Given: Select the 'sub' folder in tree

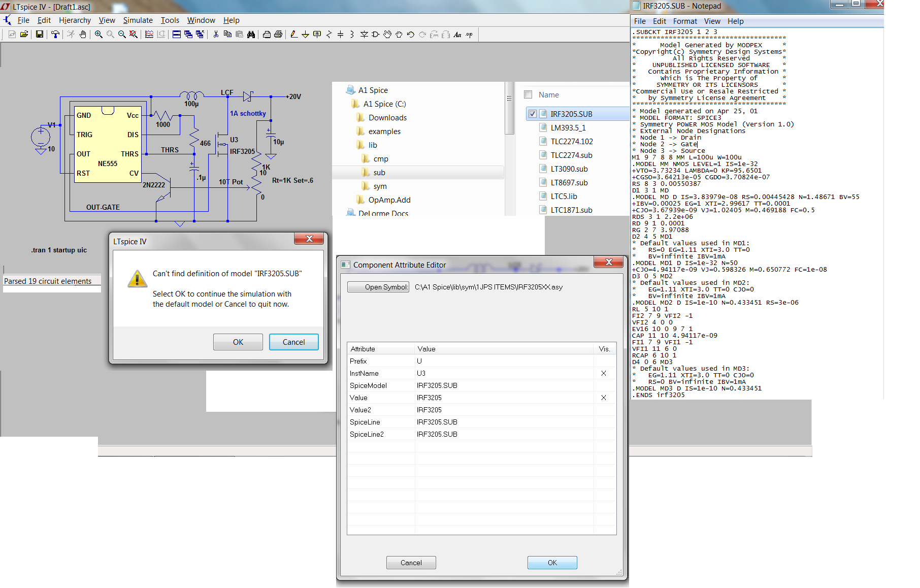Looking at the screenshot, I should 379,173.
